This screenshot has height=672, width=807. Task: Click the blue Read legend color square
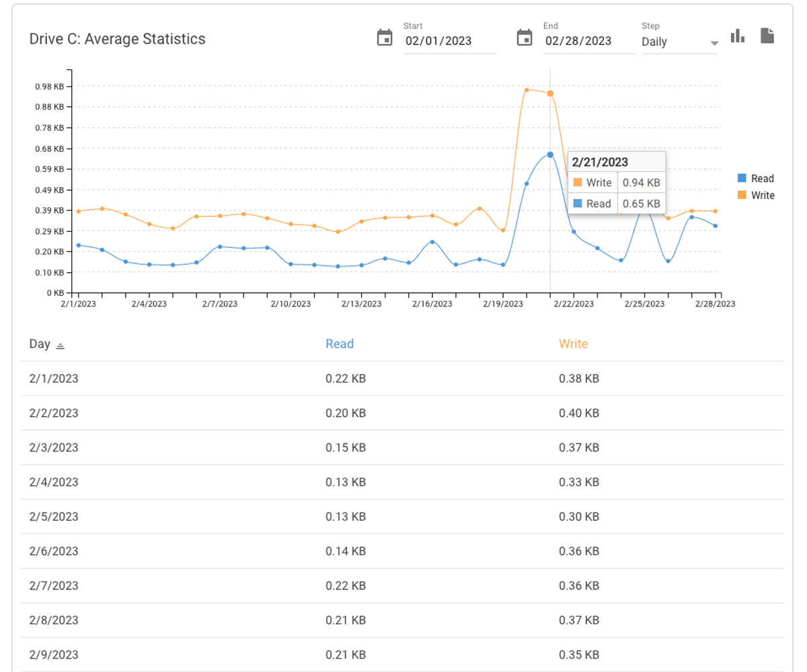pyautogui.click(x=742, y=179)
